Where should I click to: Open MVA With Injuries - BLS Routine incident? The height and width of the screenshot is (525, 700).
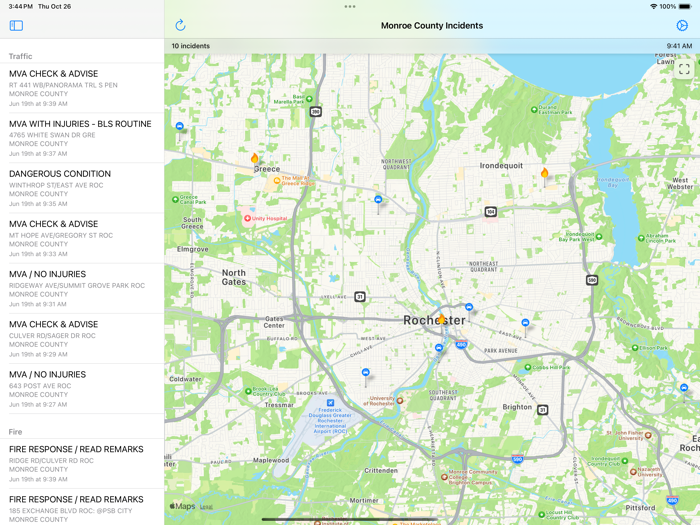[82, 138]
